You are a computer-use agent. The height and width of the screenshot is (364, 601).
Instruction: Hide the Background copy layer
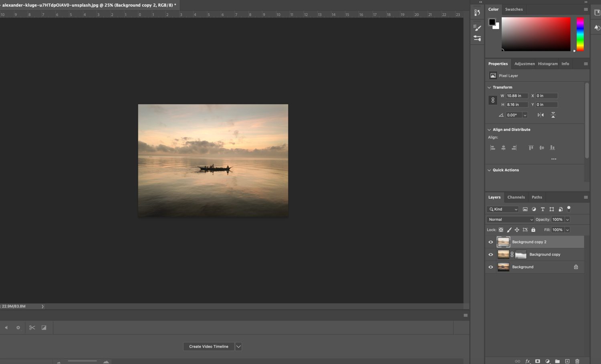click(x=490, y=254)
